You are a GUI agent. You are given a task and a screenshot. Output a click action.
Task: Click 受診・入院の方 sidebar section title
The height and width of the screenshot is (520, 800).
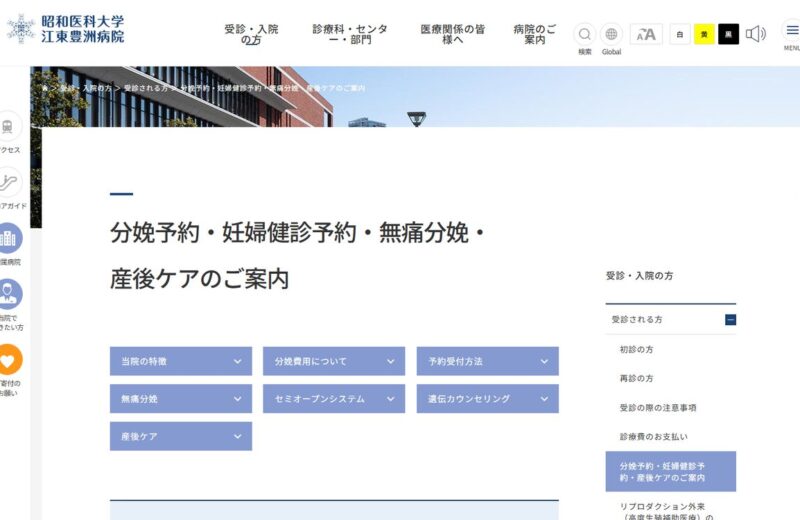click(639, 276)
